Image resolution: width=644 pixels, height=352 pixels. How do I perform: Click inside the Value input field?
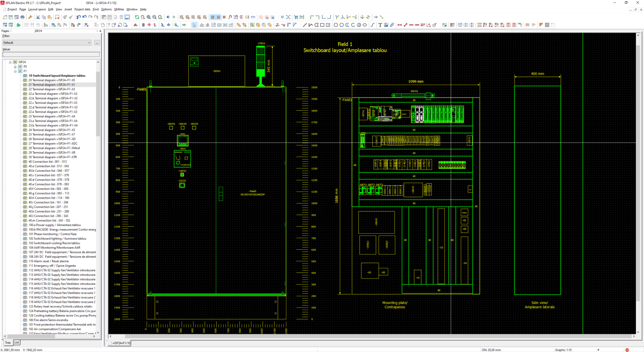[x=50, y=54]
